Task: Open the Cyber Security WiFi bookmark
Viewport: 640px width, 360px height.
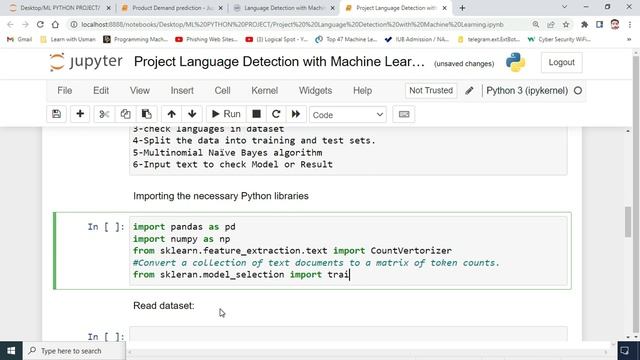Action: pyautogui.click(x=560, y=39)
